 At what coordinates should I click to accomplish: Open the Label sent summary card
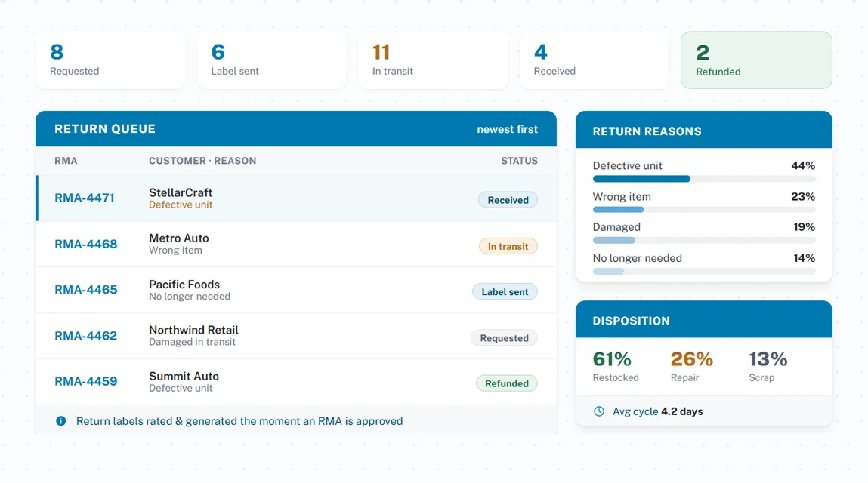pyautogui.click(x=272, y=60)
